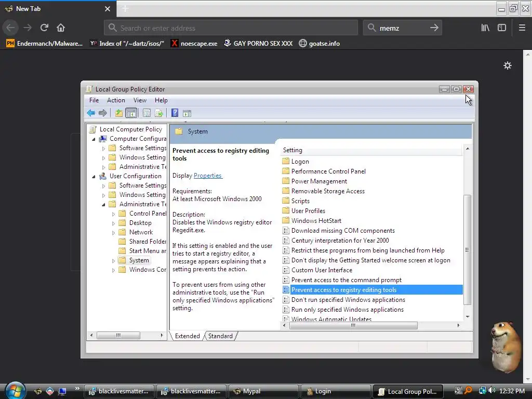This screenshot has height=399, width=532.
Task: Open the noescape.exe bookmark
Action: (x=194, y=44)
